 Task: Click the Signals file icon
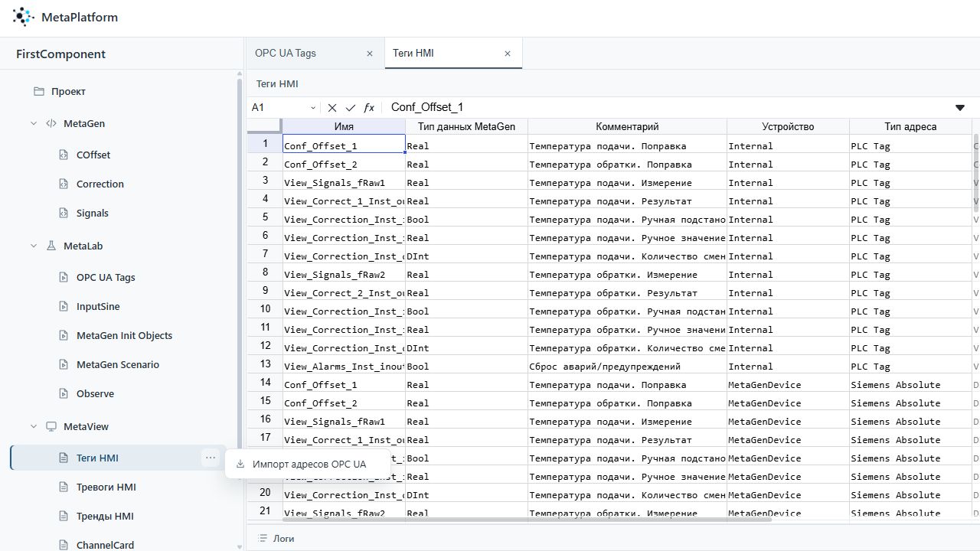click(x=64, y=213)
